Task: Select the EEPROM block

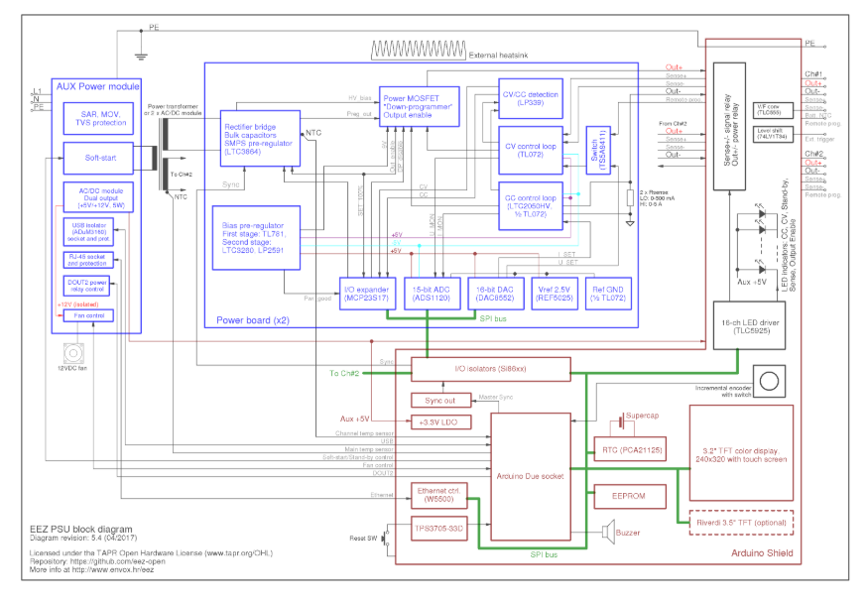Action: click(x=630, y=496)
